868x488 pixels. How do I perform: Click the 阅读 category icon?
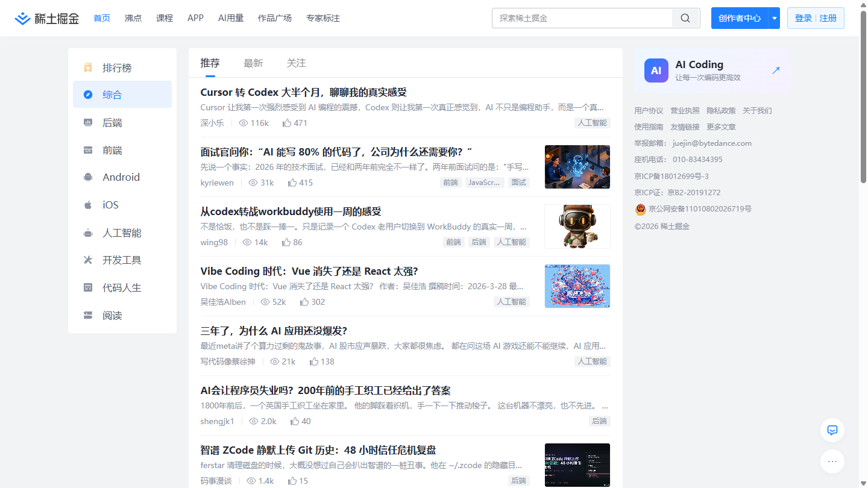pyautogui.click(x=88, y=315)
